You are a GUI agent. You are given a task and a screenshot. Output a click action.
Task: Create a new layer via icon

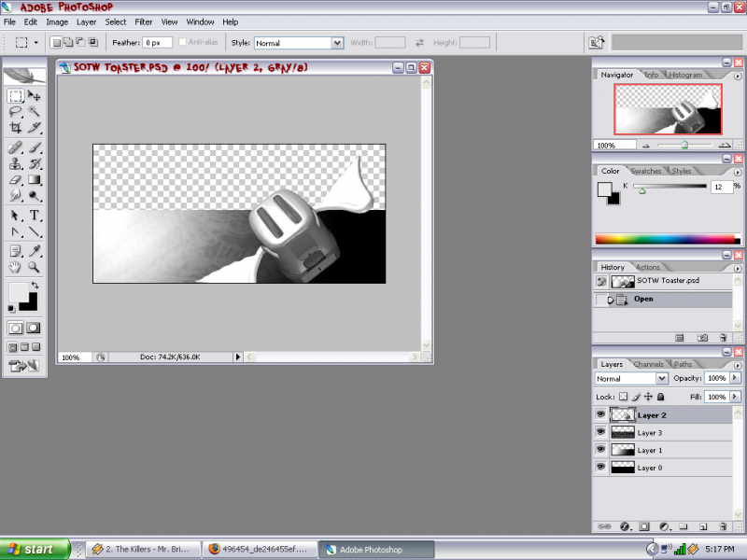[x=702, y=526]
